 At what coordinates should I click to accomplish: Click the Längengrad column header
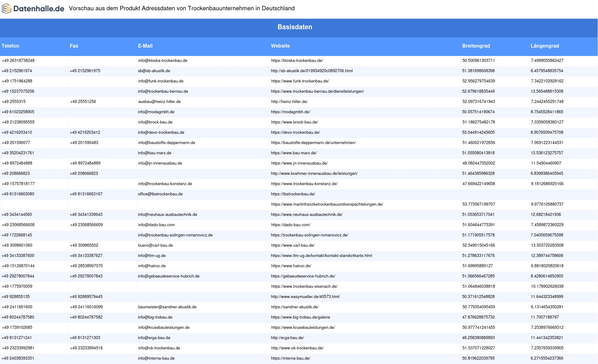point(545,46)
